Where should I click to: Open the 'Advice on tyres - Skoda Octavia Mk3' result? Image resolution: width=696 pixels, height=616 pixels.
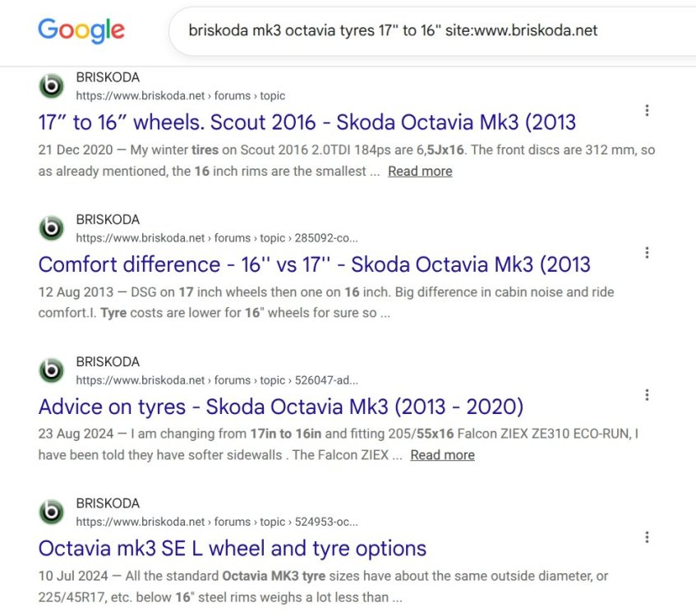(x=280, y=407)
